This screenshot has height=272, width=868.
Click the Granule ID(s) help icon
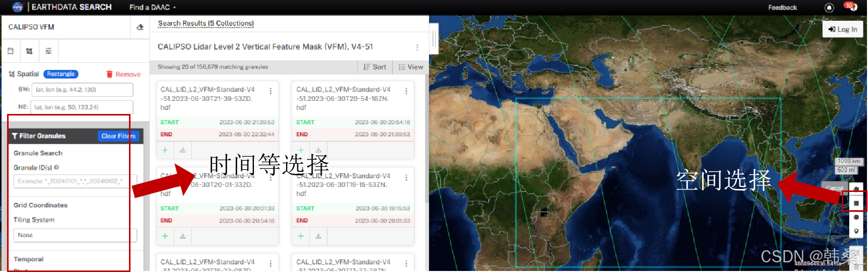56,167
